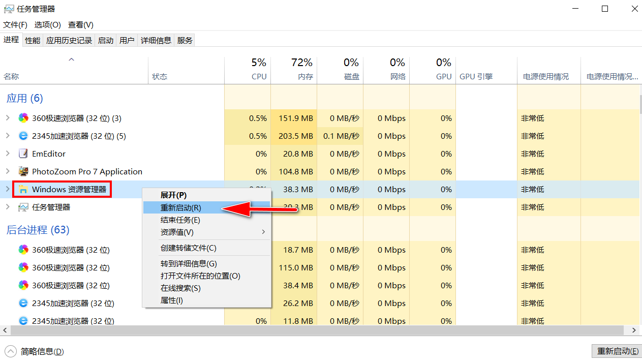Open the 资源值(V) submenu arrow
642x364 pixels.
tap(263, 232)
